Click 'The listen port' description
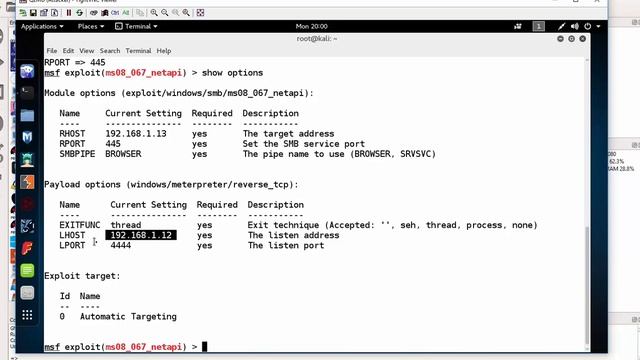Screen dimensions: 640x360 286,245
